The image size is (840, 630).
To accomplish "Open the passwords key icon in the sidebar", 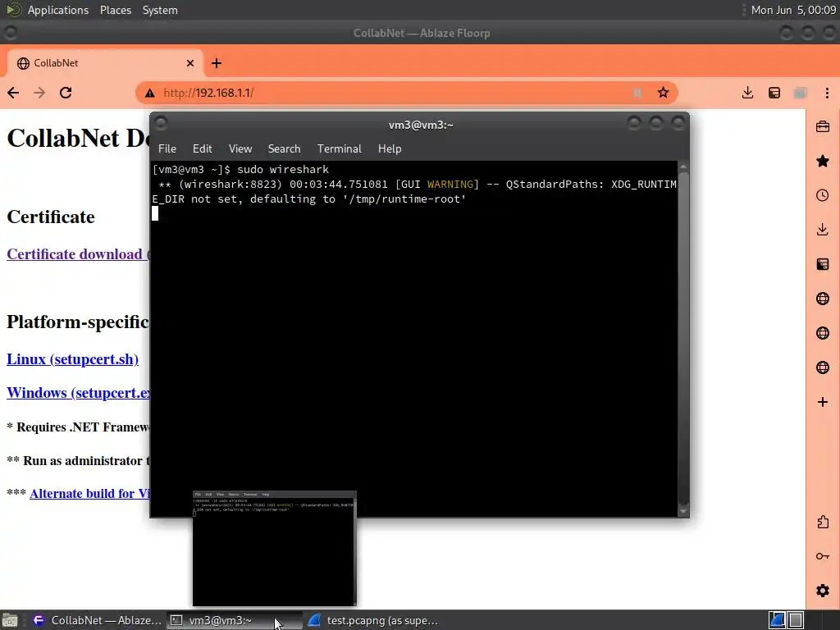I will [823, 556].
